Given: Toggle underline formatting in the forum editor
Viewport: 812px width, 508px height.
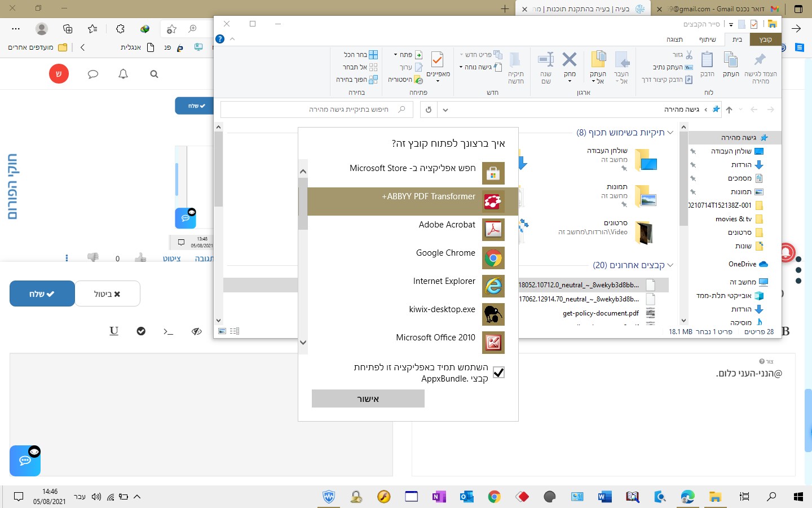Looking at the screenshot, I should 114,331.
